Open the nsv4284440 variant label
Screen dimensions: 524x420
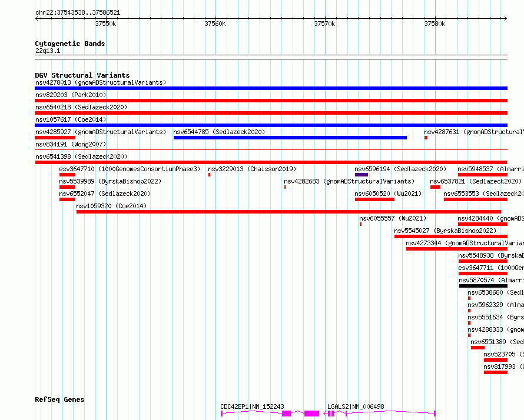pyautogui.click(x=490, y=218)
